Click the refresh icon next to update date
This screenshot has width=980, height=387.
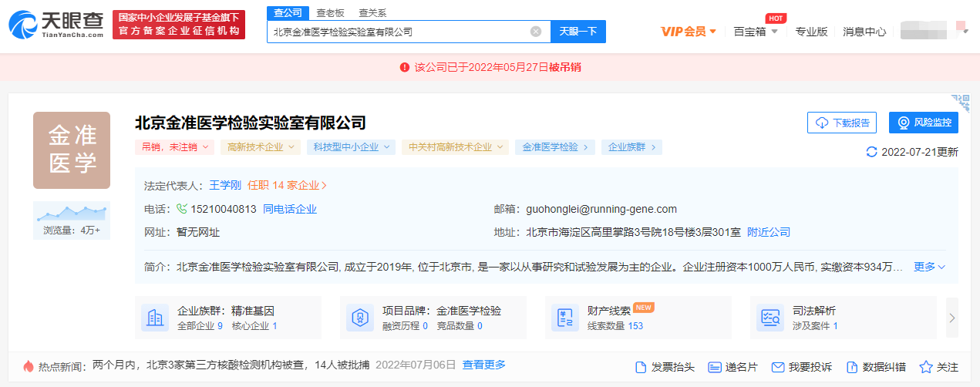pos(871,152)
